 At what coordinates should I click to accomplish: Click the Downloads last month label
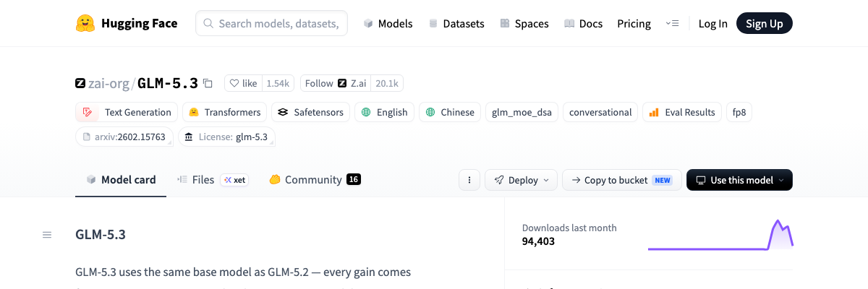[x=569, y=228]
